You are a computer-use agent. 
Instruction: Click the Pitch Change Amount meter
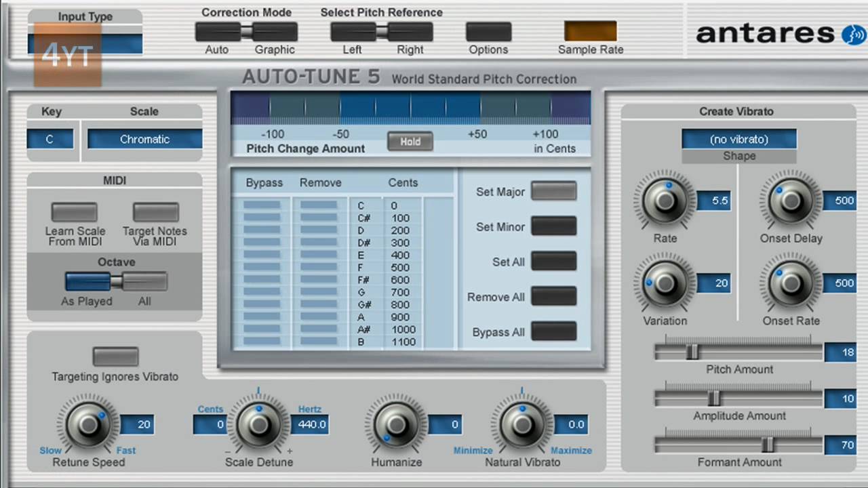pyautogui.click(x=411, y=108)
